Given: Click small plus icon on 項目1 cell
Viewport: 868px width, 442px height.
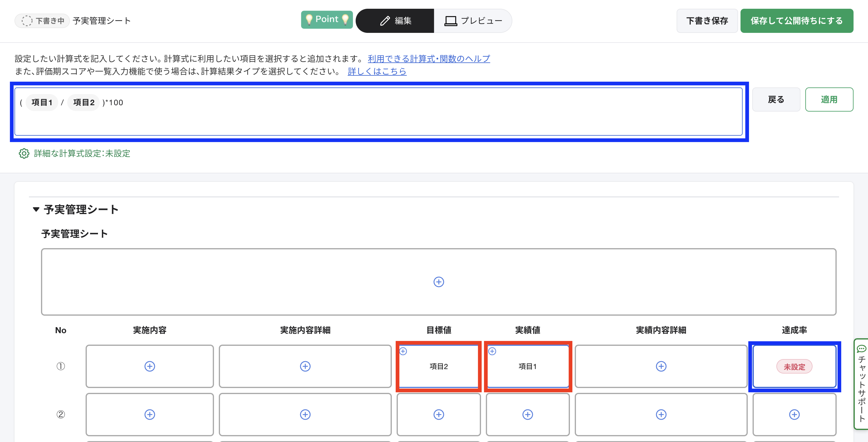Looking at the screenshot, I should [492, 351].
